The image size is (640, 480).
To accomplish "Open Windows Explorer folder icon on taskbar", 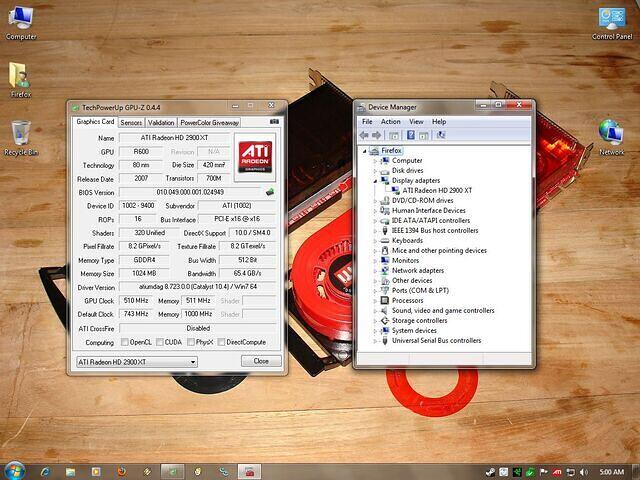I will coord(71,472).
